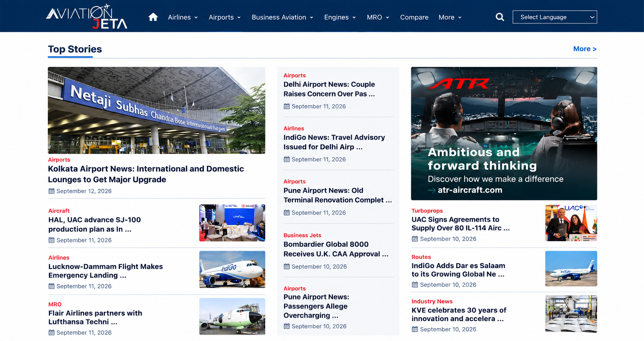Select the Industry News category label
The height and width of the screenshot is (341, 644).
432,301
